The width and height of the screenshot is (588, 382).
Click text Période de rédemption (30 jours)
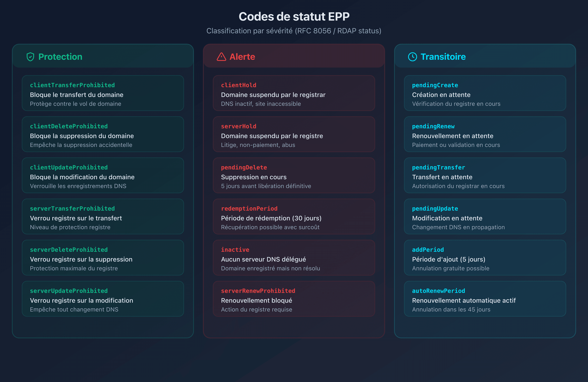[x=271, y=218]
